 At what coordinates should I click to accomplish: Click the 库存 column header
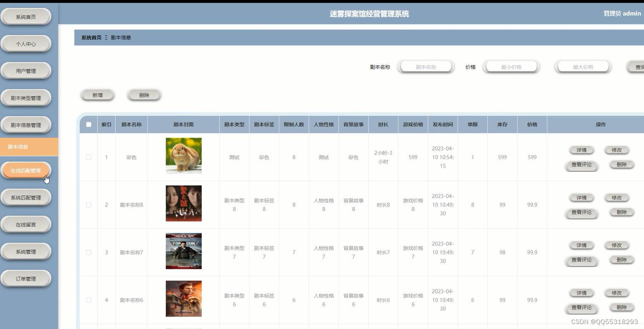click(x=502, y=125)
